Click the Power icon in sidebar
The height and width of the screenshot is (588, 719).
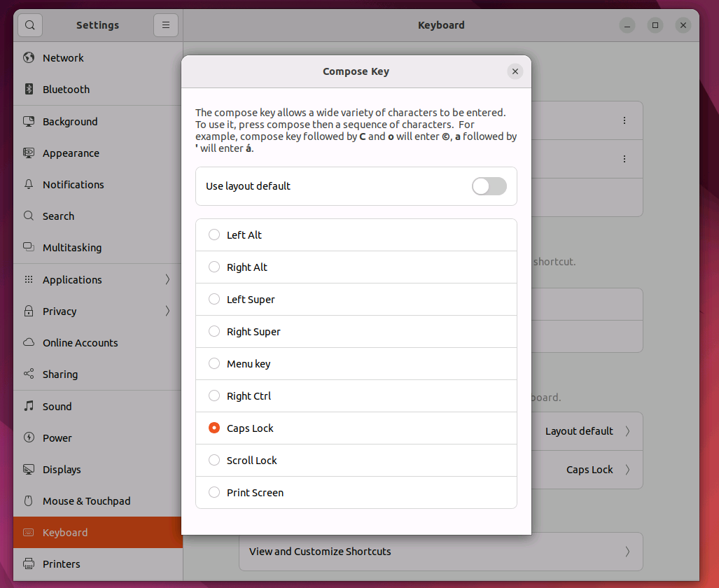click(x=29, y=437)
